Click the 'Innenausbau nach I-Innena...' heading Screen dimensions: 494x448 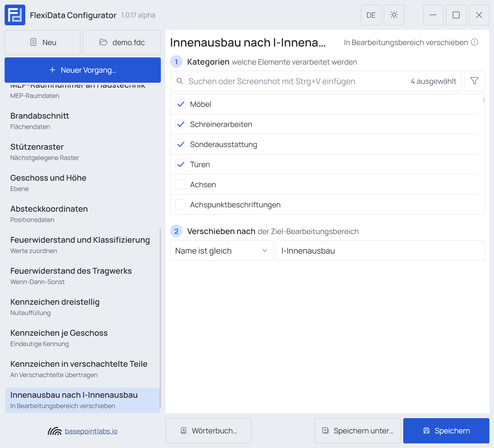(248, 43)
